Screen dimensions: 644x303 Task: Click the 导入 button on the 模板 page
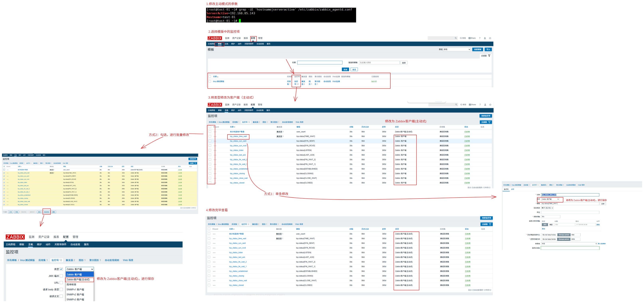488,50
